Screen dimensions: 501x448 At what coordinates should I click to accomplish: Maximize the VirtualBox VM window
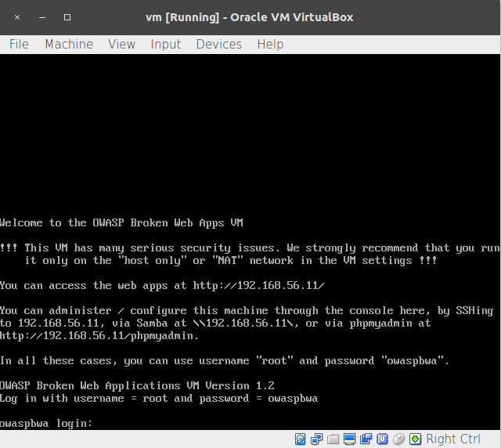click(67, 17)
